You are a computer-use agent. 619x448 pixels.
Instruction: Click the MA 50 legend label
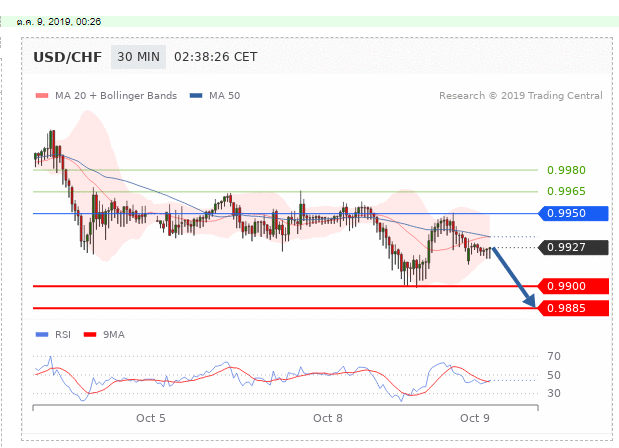225,96
